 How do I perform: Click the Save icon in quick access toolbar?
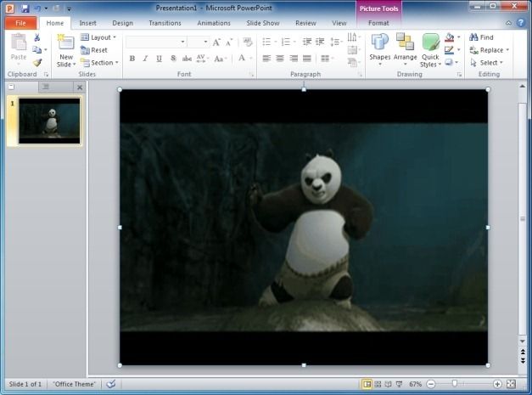pyautogui.click(x=25, y=8)
